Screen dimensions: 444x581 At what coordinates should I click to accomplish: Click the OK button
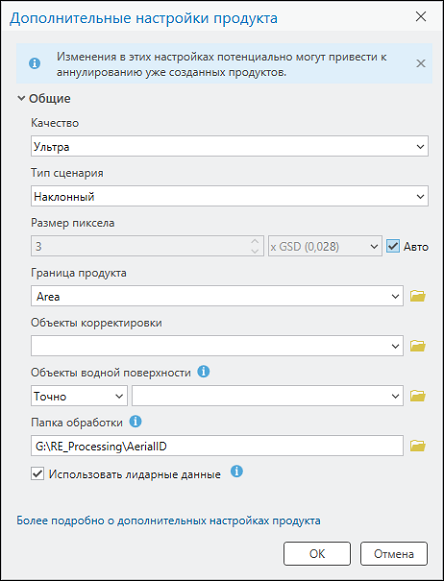[317, 554]
